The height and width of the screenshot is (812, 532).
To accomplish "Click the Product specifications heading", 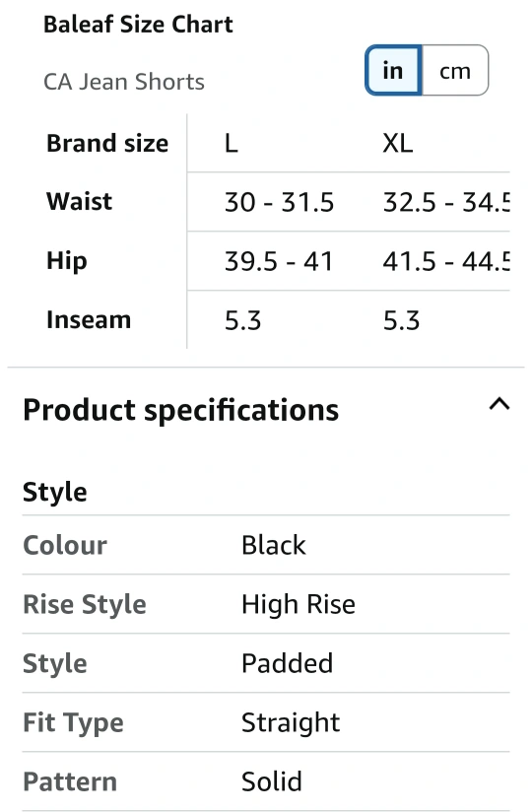I will [180, 410].
